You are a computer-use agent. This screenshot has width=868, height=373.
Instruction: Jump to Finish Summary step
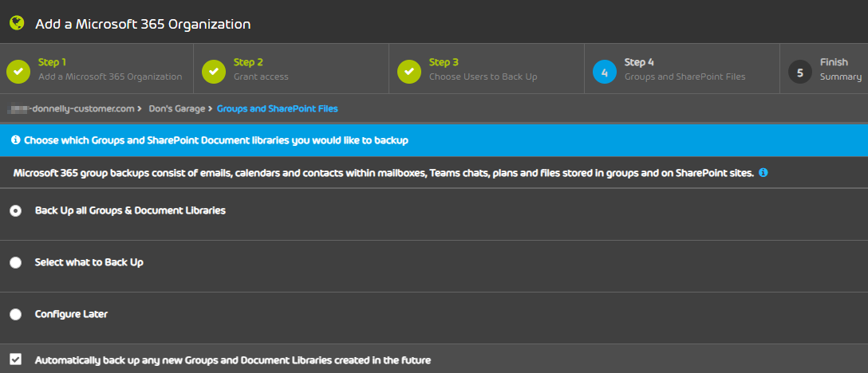841,69
